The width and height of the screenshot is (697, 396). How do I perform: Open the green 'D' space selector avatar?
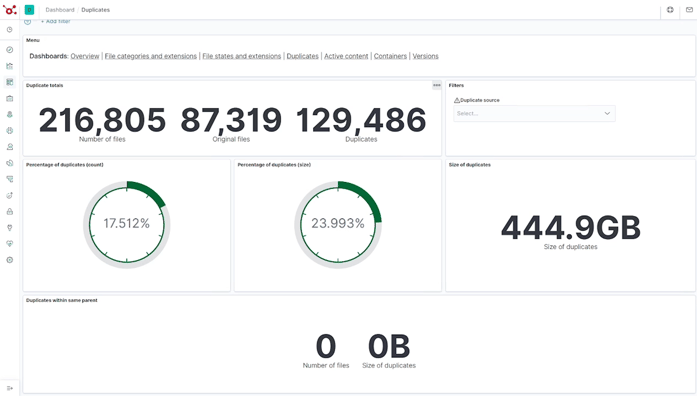point(29,10)
